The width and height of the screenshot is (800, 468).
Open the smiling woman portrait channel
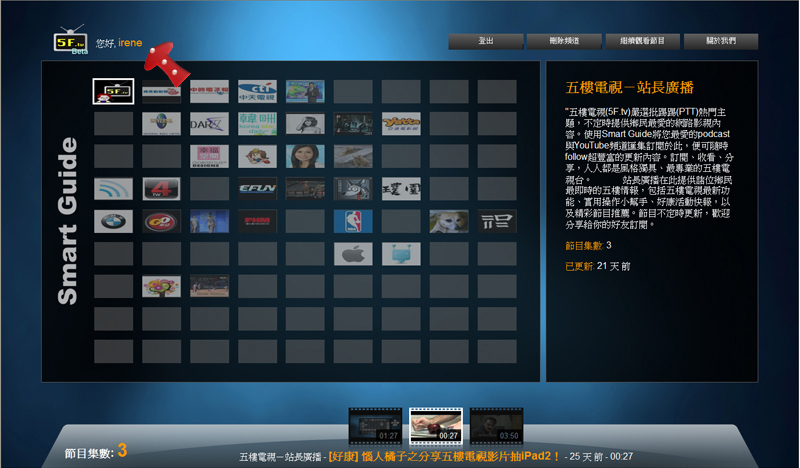(x=305, y=157)
